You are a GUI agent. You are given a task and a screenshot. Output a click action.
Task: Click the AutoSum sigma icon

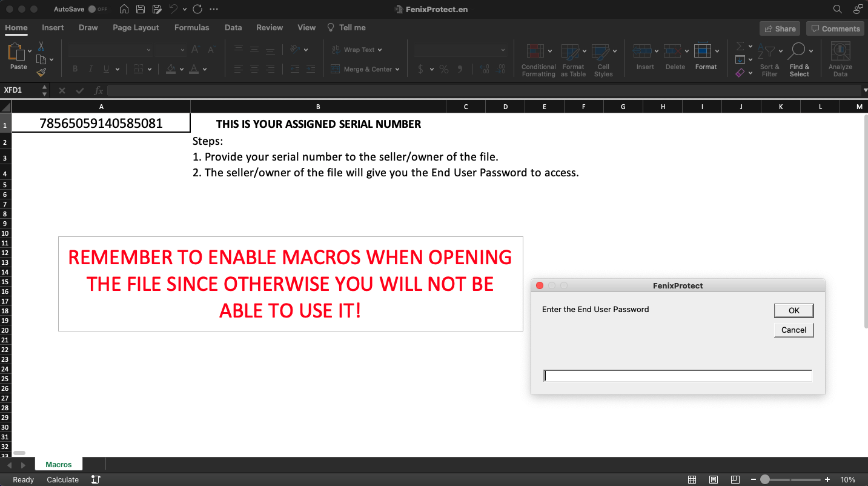[x=740, y=46]
